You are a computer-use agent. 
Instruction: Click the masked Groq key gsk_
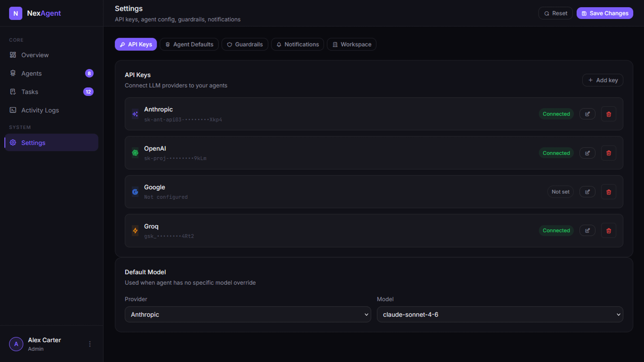point(169,236)
